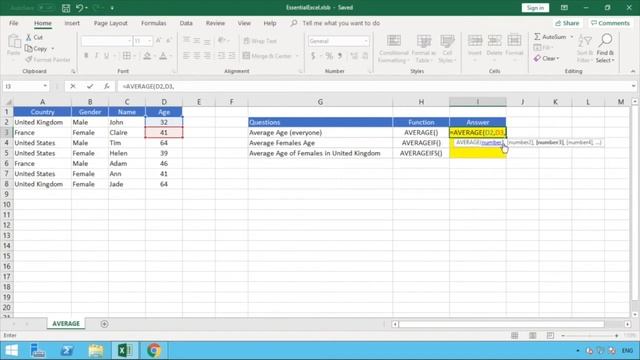Click the Format as Table icon
This screenshot has height=360, width=640.
(424, 49)
